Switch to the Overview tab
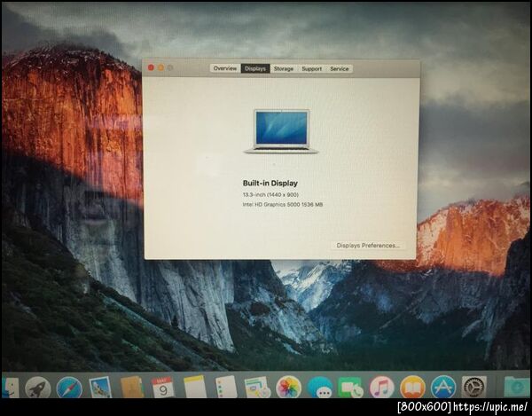 click(225, 68)
